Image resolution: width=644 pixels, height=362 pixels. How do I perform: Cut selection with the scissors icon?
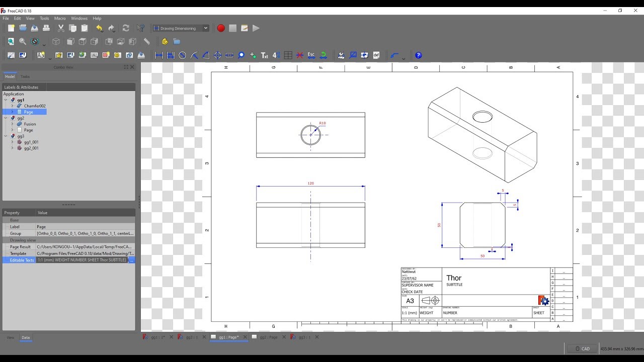point(61,28)
